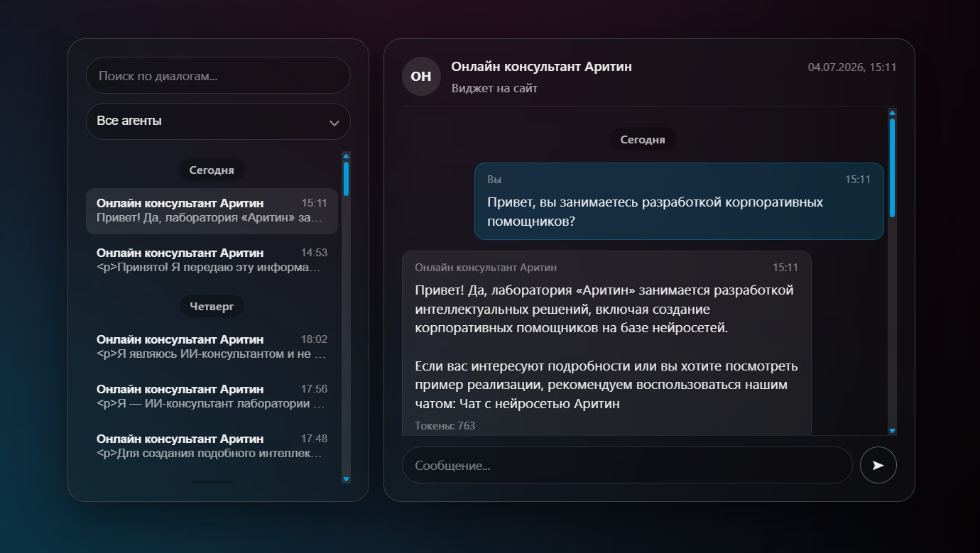The width and height of the screenshot is (980, 553).
Task: Click the chevron in agents filter
Action: click(334, 123)
